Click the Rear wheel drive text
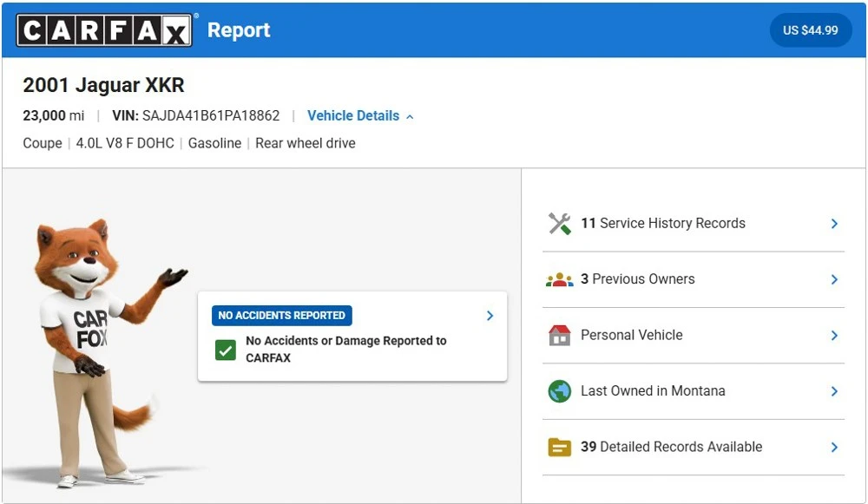The height and width of the screenshot is (504, 868). [x=306, y=143]
